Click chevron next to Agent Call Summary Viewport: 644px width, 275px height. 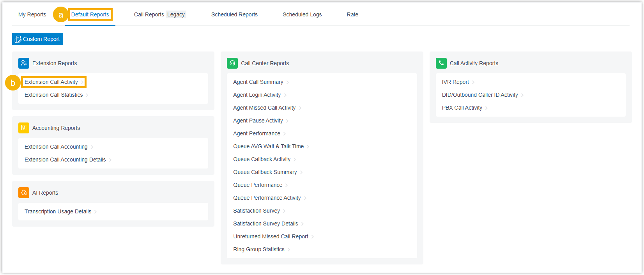point(288,82)
